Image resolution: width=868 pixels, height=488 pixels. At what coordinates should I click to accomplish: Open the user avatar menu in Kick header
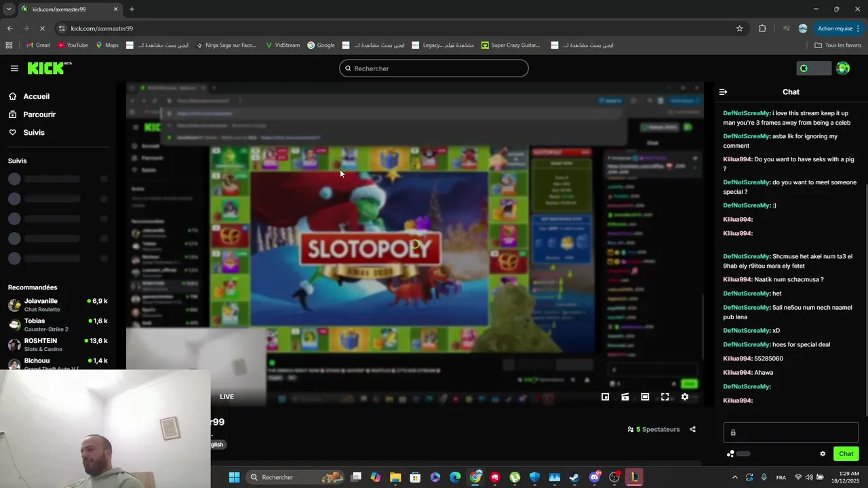pyautogui.click(x=843, y=68)
